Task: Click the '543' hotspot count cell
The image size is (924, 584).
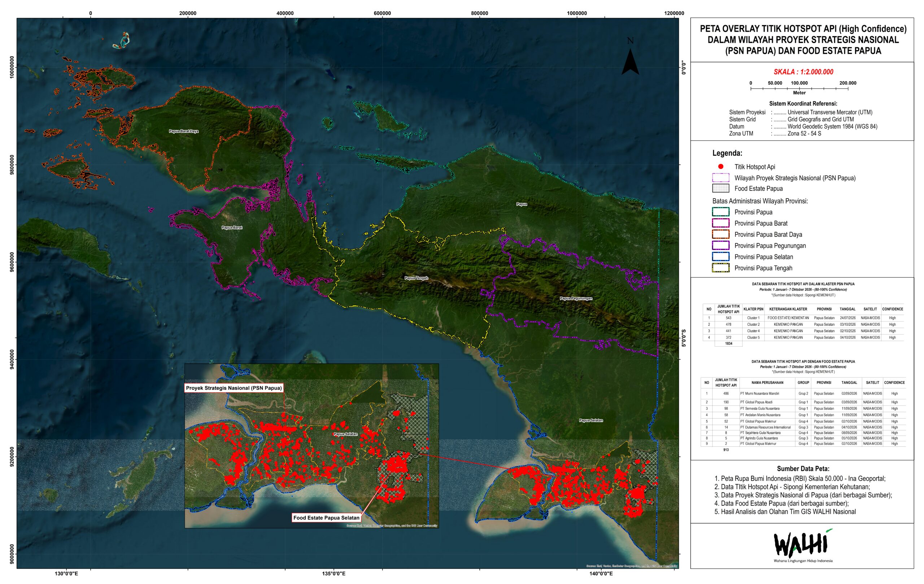Action: point(728,318)
